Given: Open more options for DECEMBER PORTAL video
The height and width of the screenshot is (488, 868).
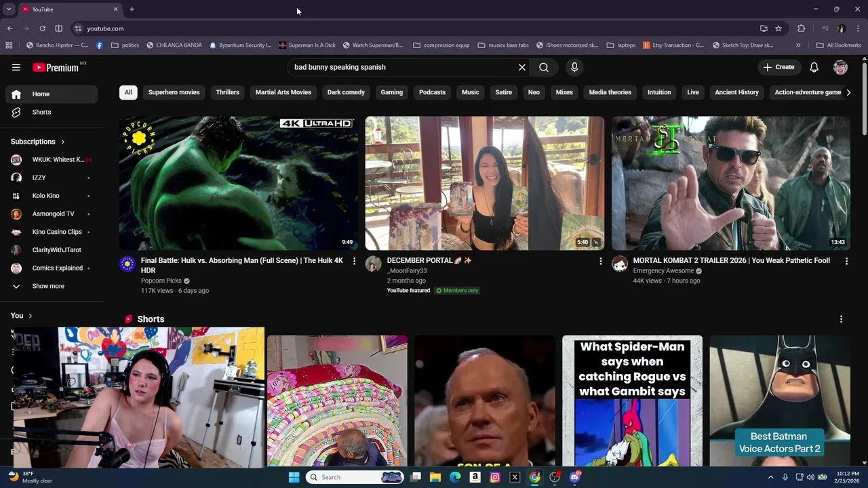Looking at the screenshot, I should click(600, 261).
